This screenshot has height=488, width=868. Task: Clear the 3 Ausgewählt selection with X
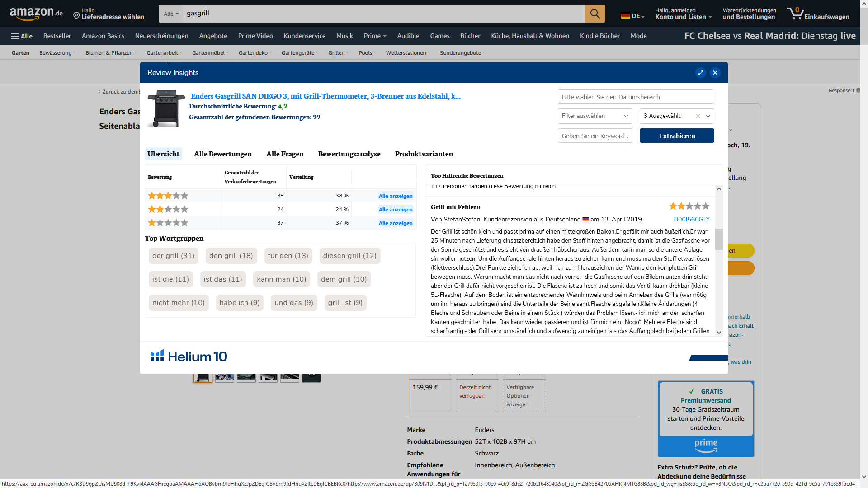coord(698,116)
